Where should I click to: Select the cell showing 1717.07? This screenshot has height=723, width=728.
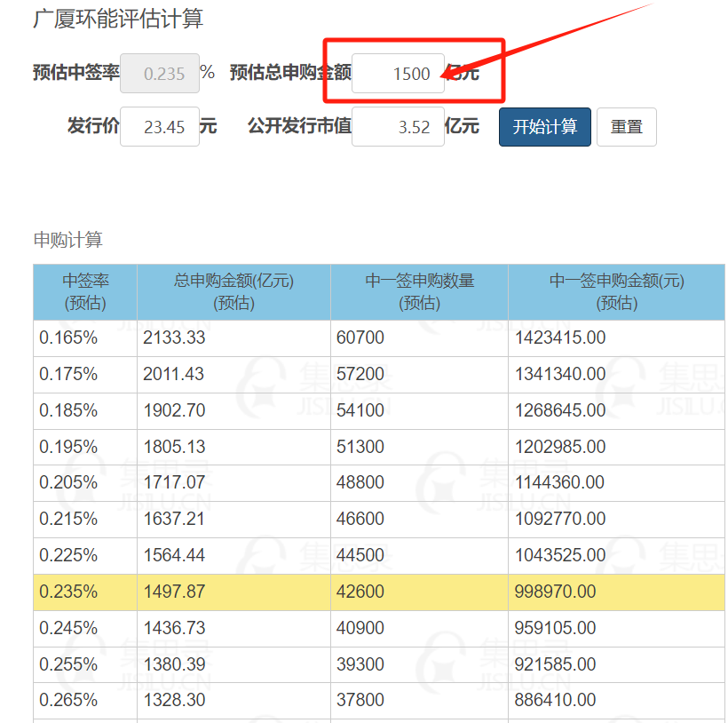233,483
